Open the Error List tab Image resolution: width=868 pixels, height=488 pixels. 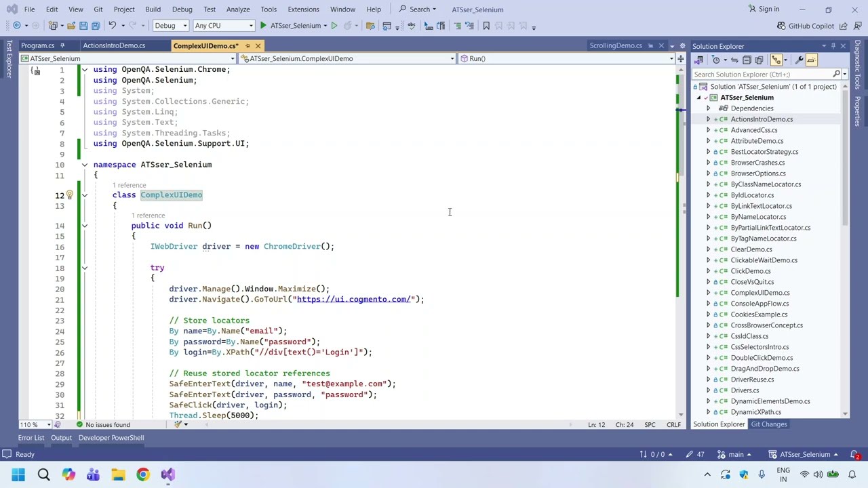pyautogui.click(x=31, y=438)
